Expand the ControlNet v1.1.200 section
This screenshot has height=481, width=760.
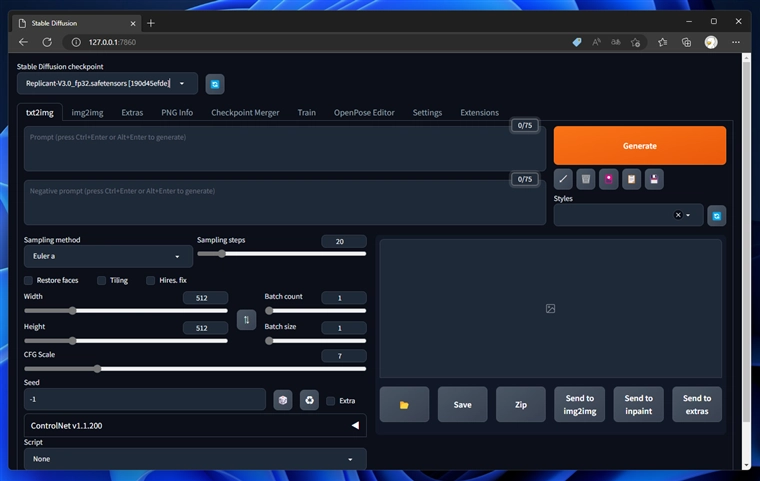(195, 425)
